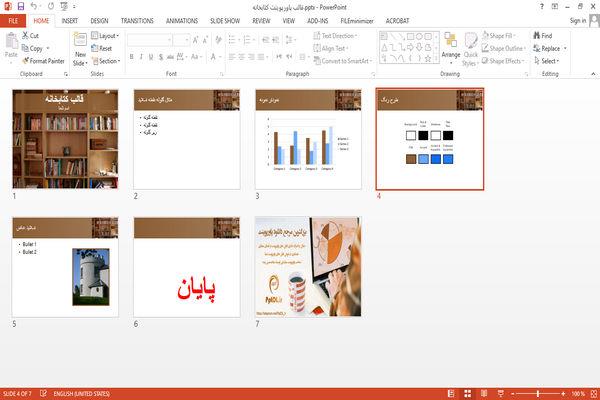This screenshot has width=600, height=400.
Task: Click the Find binoculars icon
Action: [537, 35]
